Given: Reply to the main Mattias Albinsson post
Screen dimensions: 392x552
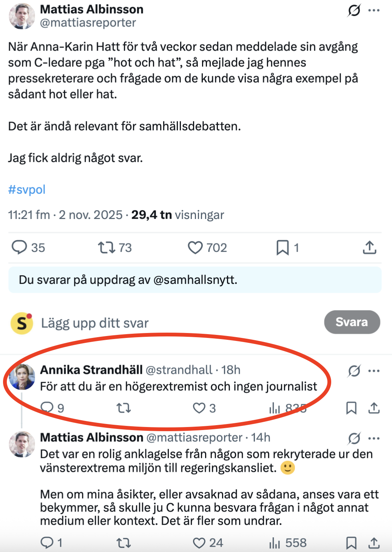Looking at the screenshot, I should (19, 247).
